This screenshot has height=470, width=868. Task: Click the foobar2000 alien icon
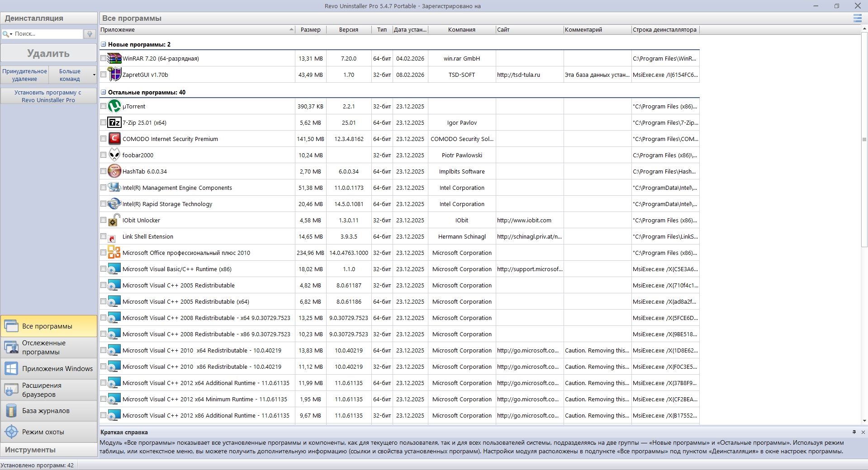(114, 155)
